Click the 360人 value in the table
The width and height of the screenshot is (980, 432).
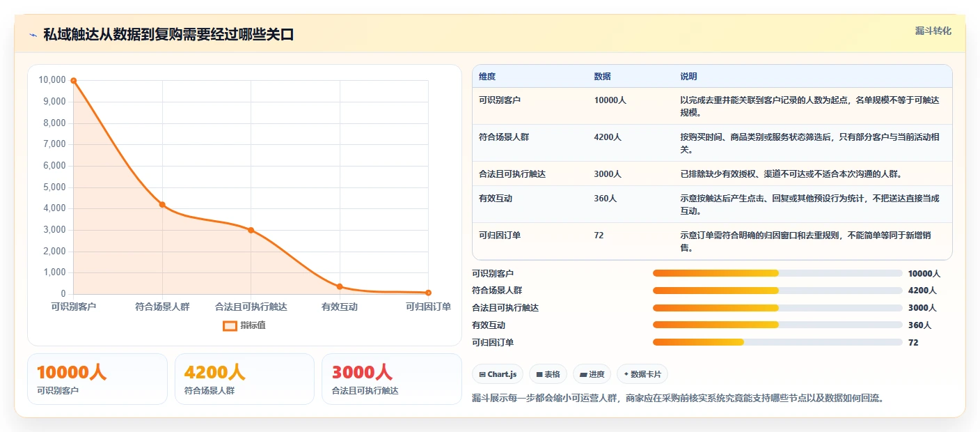(606, 199)
